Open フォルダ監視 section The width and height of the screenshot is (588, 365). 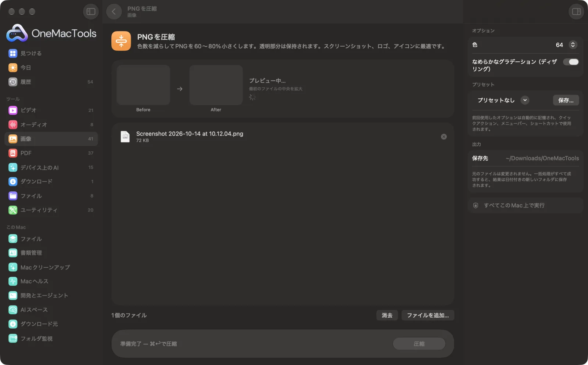click(51, 338)
